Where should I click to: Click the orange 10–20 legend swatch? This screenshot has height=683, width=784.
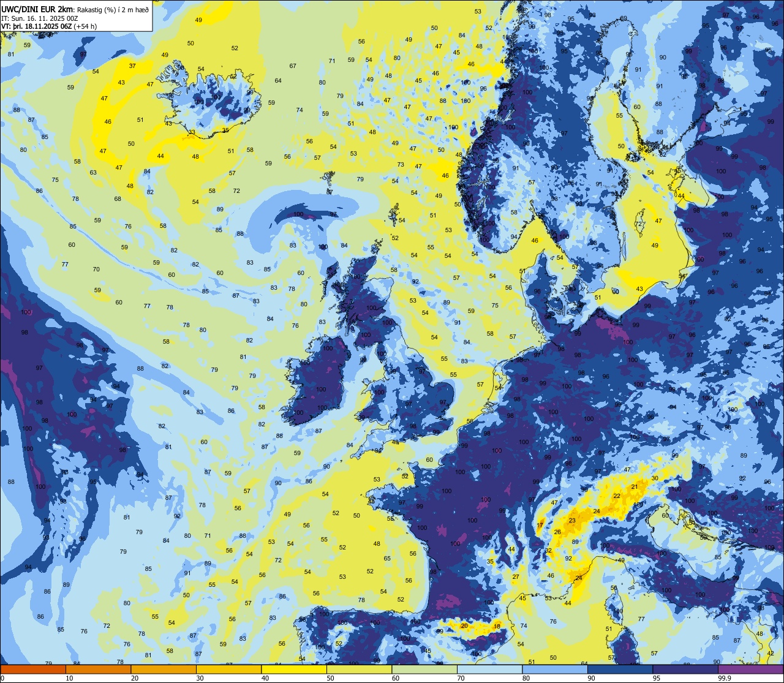tap(98, 669)
